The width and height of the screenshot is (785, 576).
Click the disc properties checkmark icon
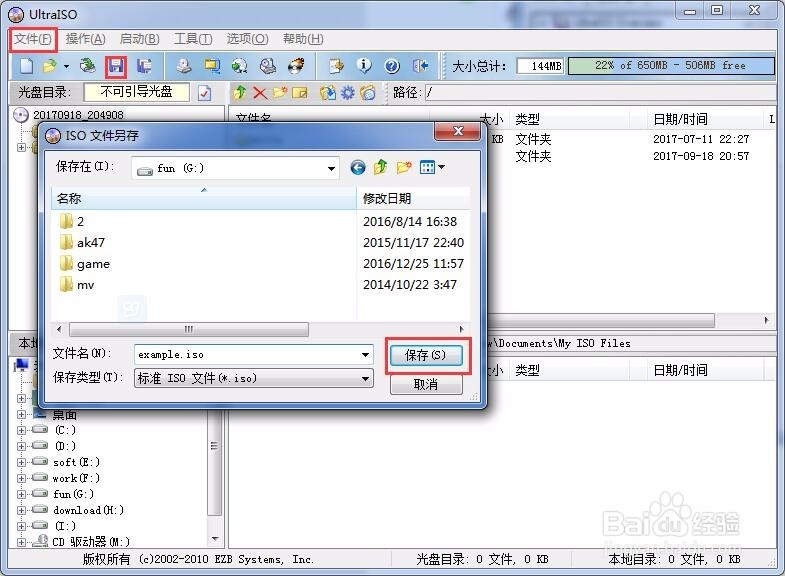tap(204, 93)
